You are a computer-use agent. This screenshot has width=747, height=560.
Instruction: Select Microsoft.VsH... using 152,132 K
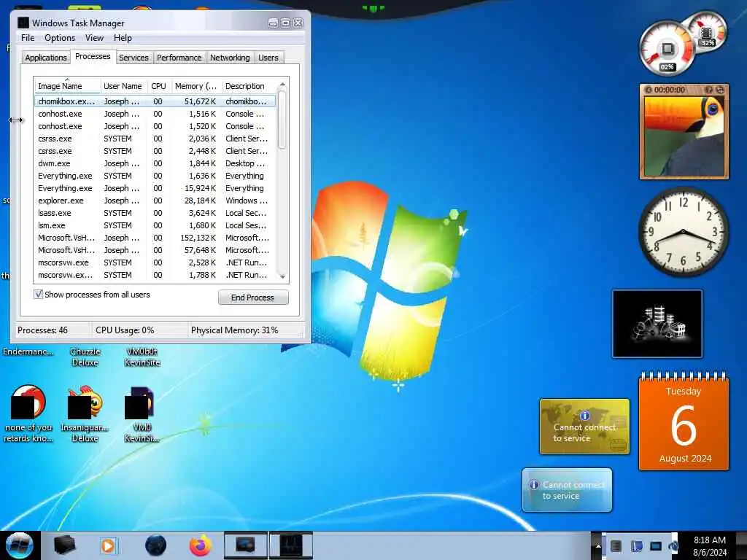155,238
